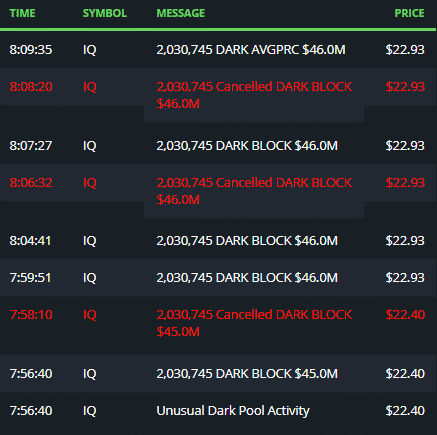Viewport: 437px width, 435px height.
Task: Open the DARK BLOCK $46.0M message at 7:59:51
Action: pyautogui.click(x=247, y=278)
